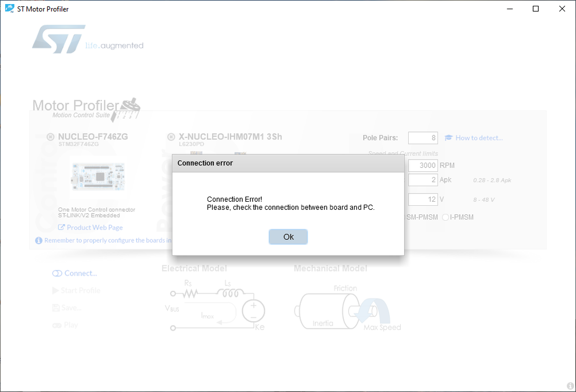
Task: Click the '8 - 48 V' range text
Action: [x=484, y=199]
